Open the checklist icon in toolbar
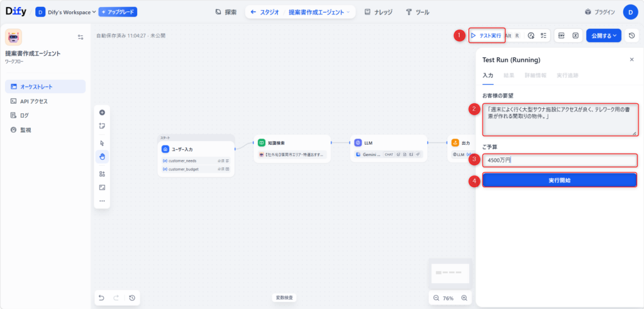644x309 pixels. 543,36
